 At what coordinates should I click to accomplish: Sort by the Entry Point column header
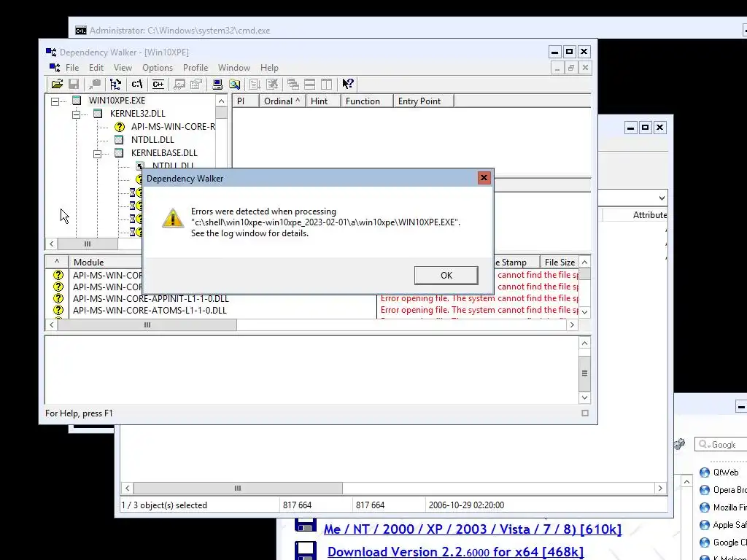pos(424,101)
